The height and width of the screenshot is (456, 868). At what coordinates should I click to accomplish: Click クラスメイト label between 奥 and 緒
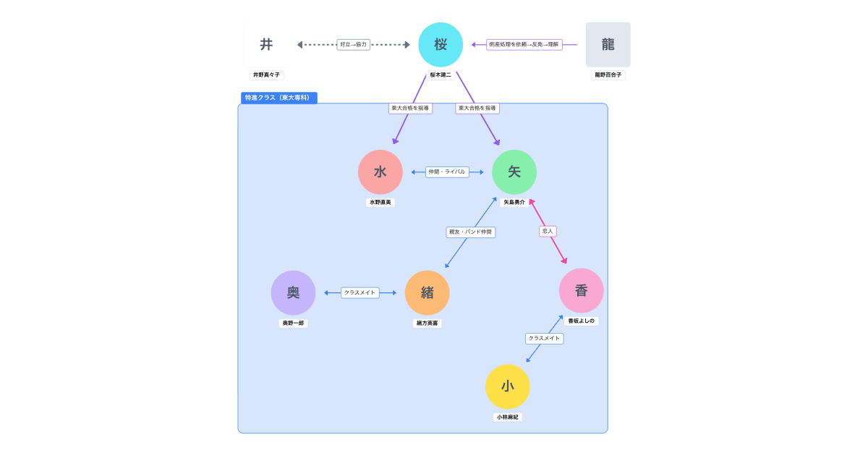360,293
